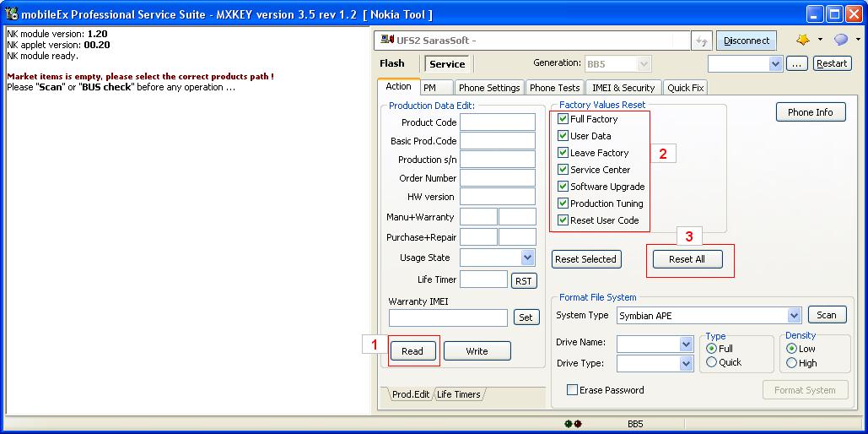Expand the Drive Type dropdown
The image size is (868, 434).
pos(687,364)
